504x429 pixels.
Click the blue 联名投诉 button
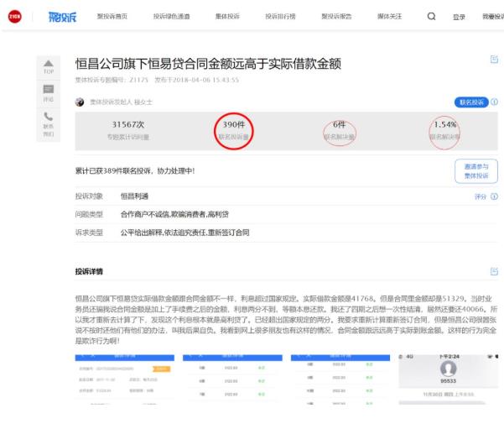[x=471, y=102]
